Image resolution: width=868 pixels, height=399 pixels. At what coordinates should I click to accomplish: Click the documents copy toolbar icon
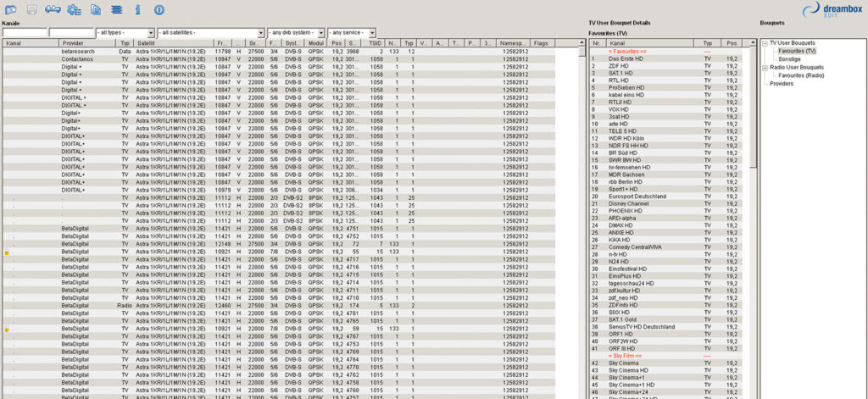(95, 9)
